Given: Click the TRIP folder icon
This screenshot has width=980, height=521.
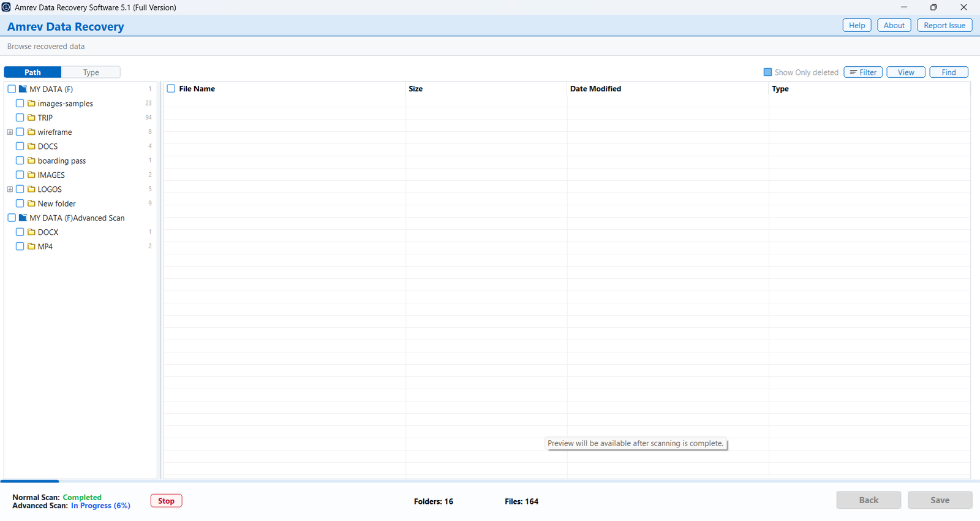Looking at the screenshot, I should click(31, 118).
